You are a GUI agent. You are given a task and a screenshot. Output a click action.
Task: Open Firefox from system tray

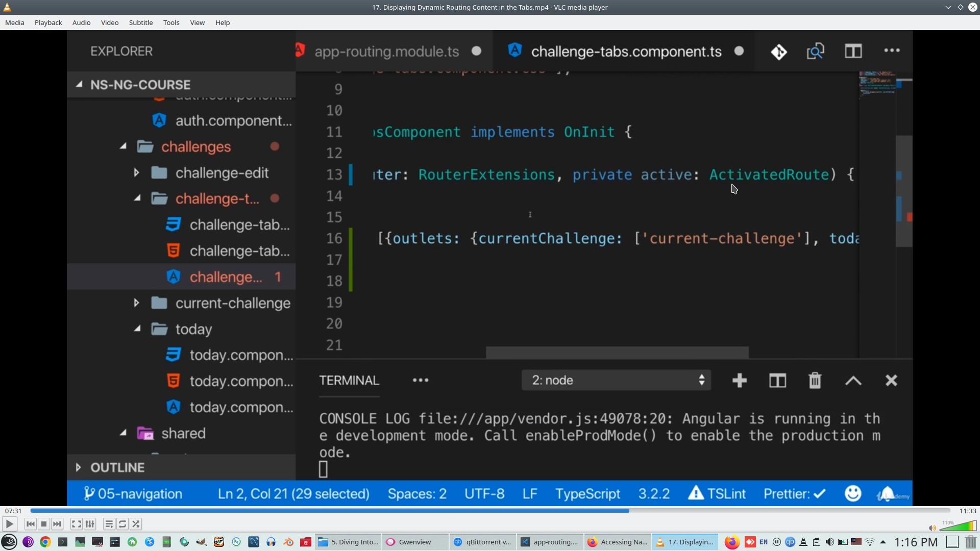(x=732, y=542)
